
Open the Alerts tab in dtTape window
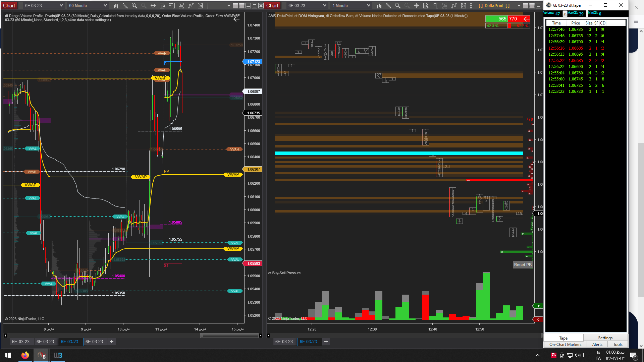point(597,345)
